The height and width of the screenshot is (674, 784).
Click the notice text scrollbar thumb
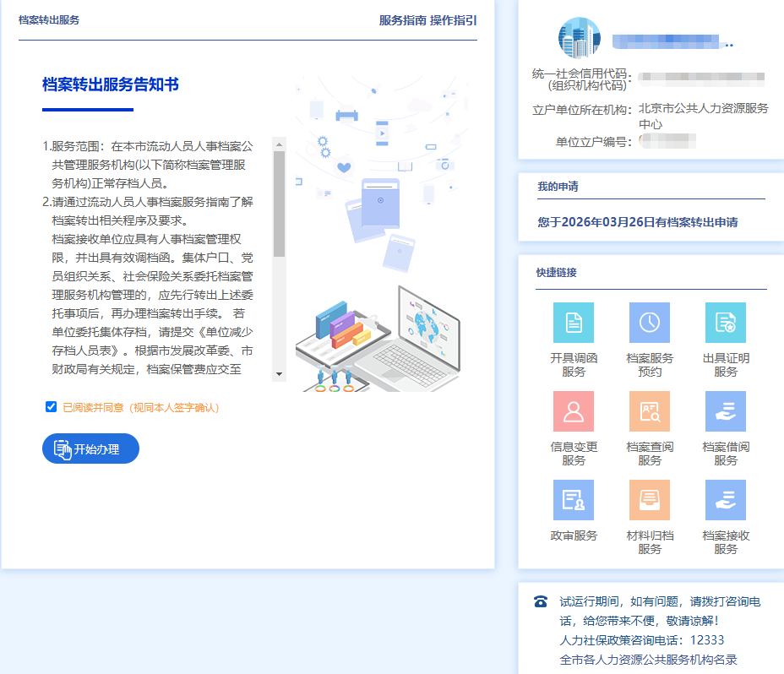[279, 203]
